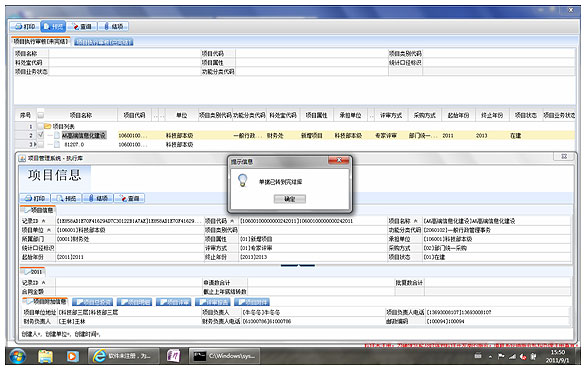Toggle the select-all checkbox in grid header
The width and height of the screenshot is (586, 370).
click(x=40, y=115)
